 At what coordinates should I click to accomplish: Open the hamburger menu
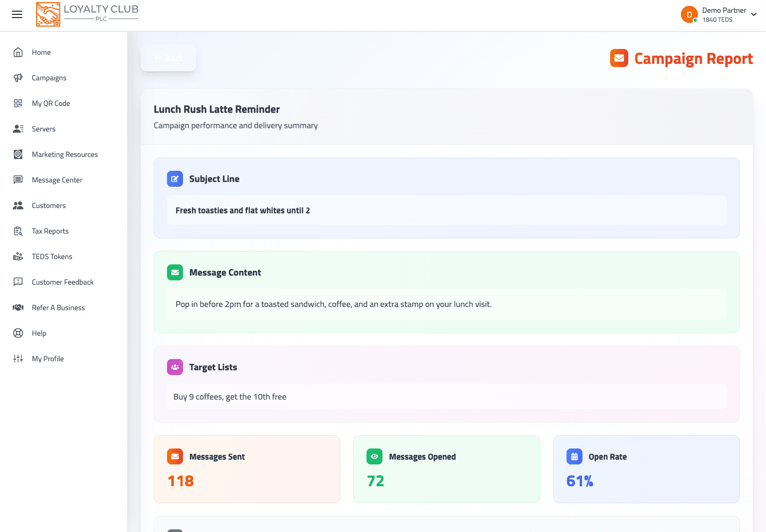click(17, 14)
